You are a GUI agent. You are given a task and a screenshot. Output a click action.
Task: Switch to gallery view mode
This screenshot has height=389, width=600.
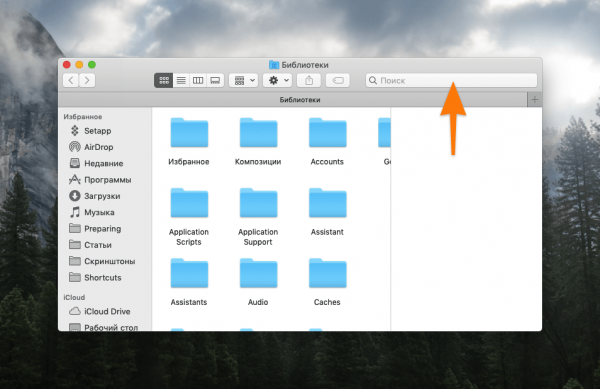click(x=215, y=80)
